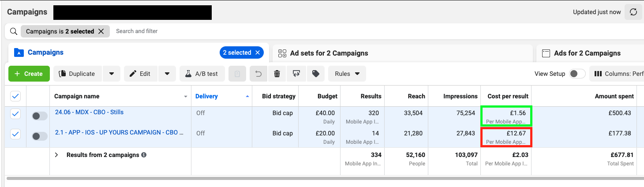Click the Bid strategy column header
Screen dimensions: 644x187
click(279, 96)
